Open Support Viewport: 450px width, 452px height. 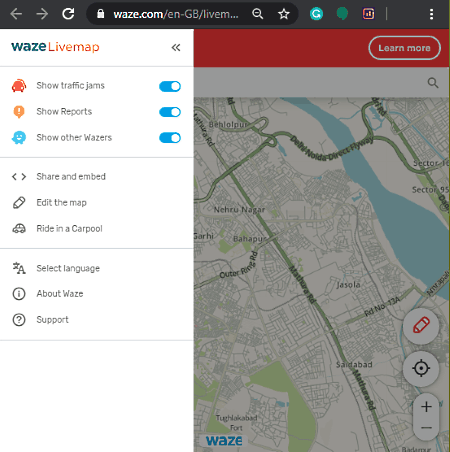click(x=52, y=320)
